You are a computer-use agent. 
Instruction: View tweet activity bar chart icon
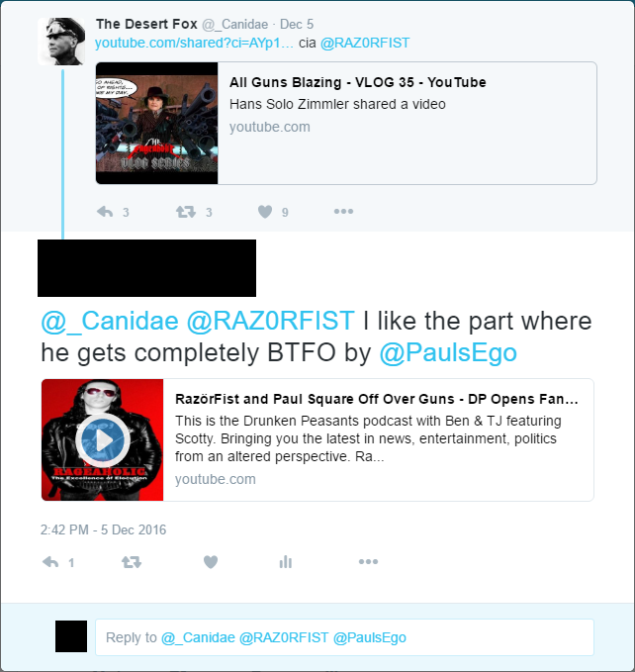coord(286,562)
